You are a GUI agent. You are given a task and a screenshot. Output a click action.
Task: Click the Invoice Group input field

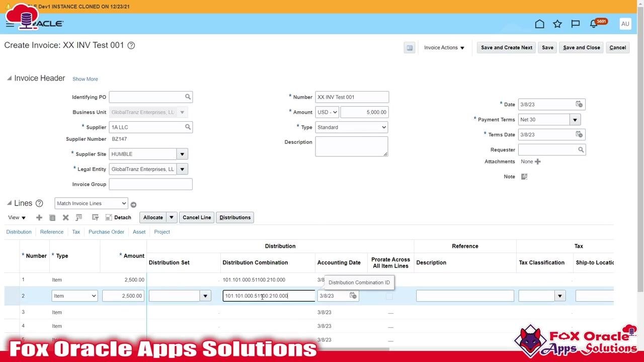tap(151, 184)
